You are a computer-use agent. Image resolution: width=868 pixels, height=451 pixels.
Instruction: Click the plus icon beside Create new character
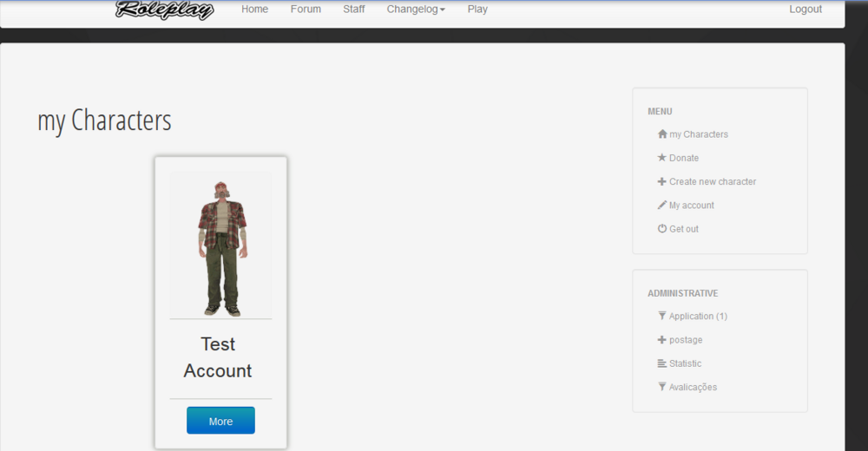pos(661,181)
